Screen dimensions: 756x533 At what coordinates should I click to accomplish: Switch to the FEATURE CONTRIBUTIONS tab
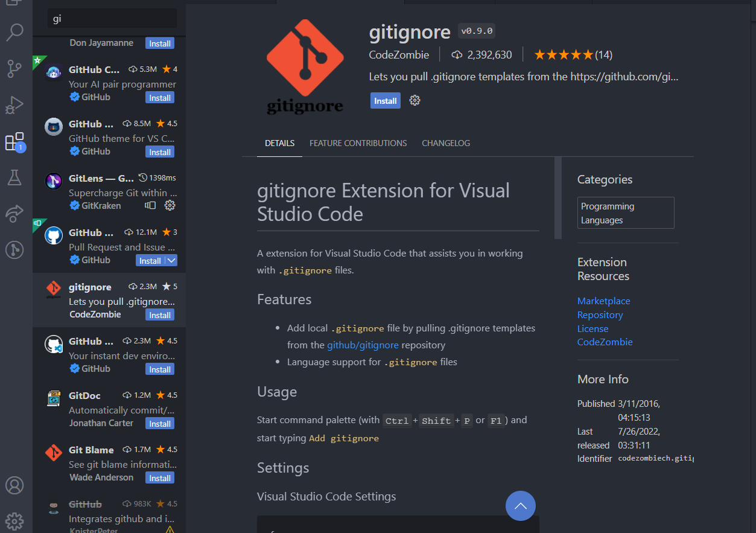click(x=358, y=143)
